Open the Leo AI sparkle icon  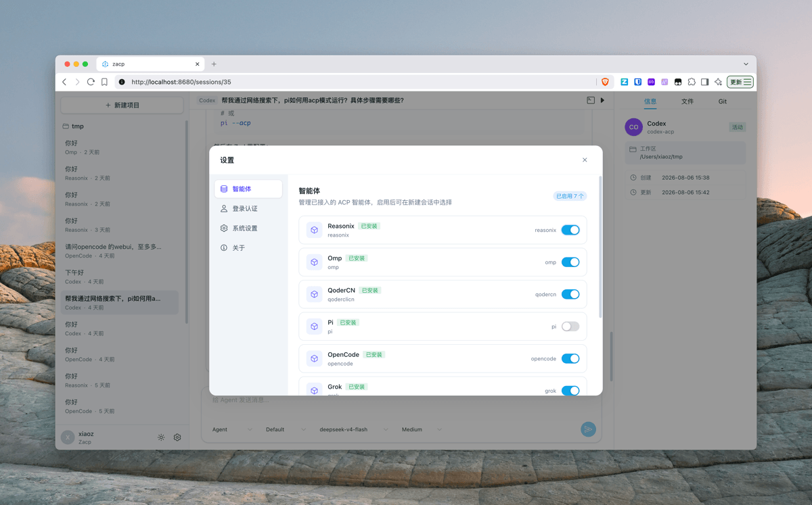tap(718, 82)
